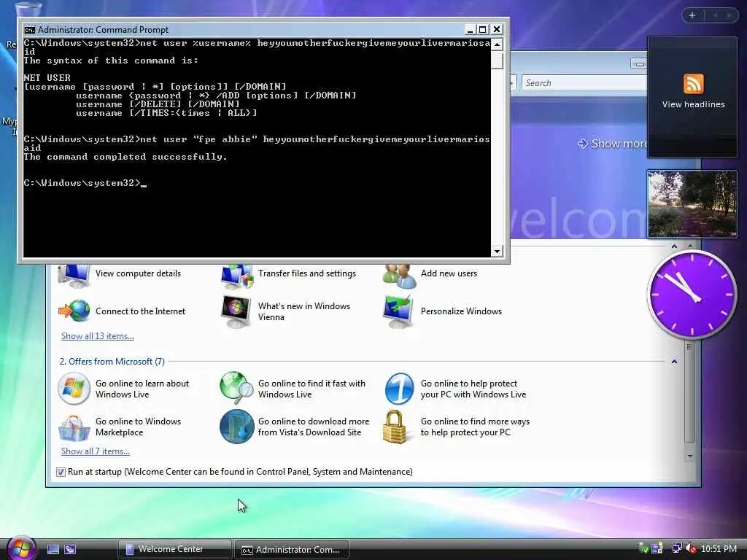Click the Welcome Center Search field

click(584, 83)
